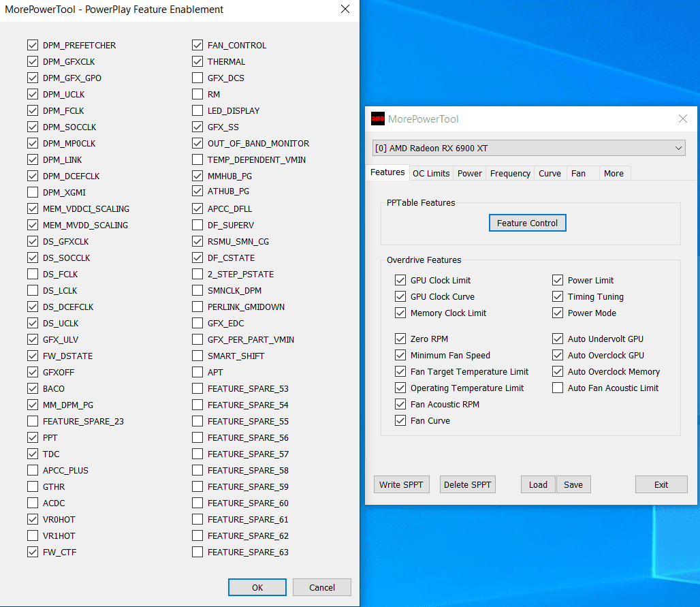Disable FAN_CONTROL feature

197,45
